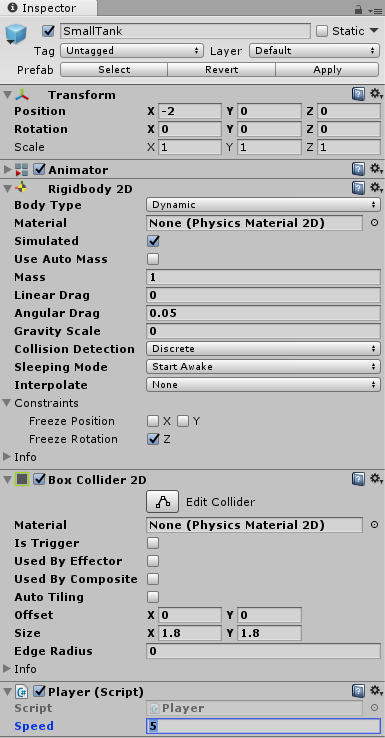Screen dimensions: 385x738
Task: Enable the Use Auto Mass checkbox
Action: pyautogui.click(x=153, y=259)
